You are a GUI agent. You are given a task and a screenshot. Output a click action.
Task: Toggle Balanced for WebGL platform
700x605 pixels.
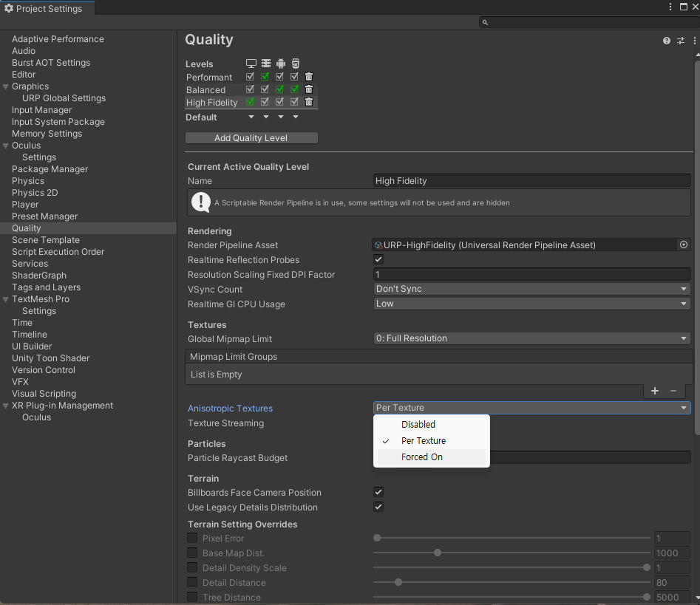pyautogui.click(x=294, y=89)
